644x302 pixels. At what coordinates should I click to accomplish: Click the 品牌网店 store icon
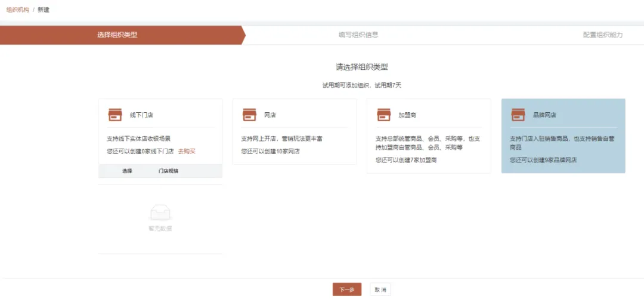(x=518, y=115)
